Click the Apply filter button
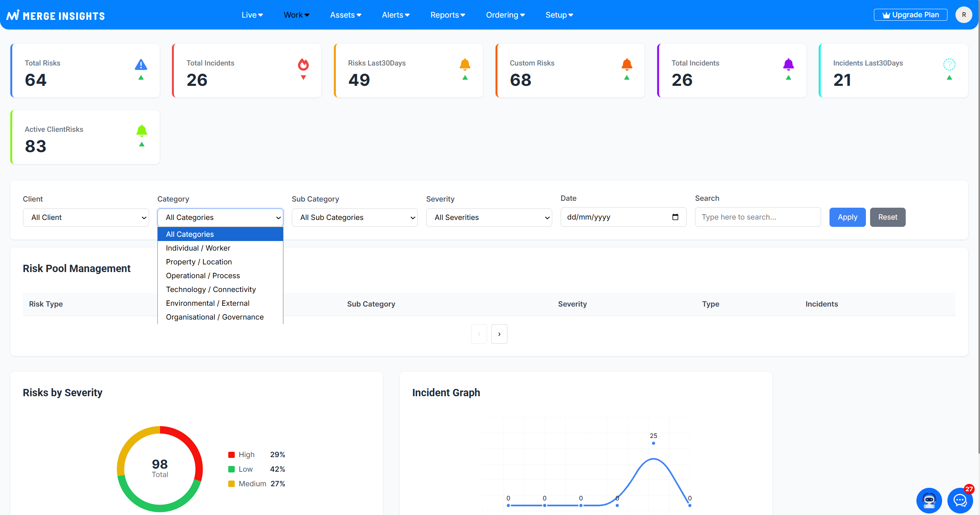Image resolution: width=980 pixels, height=515 pixels. (847, 217)
